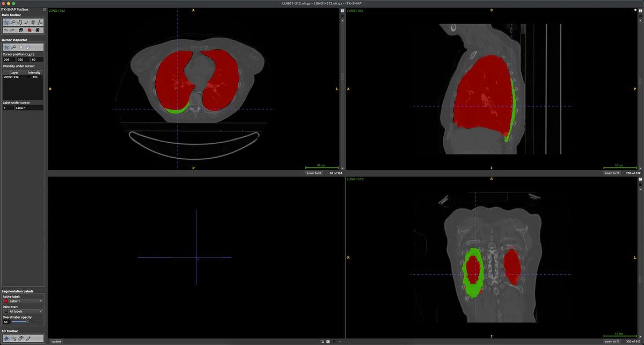Select the 3D Scalpel tool

click(x=28, y=339)
